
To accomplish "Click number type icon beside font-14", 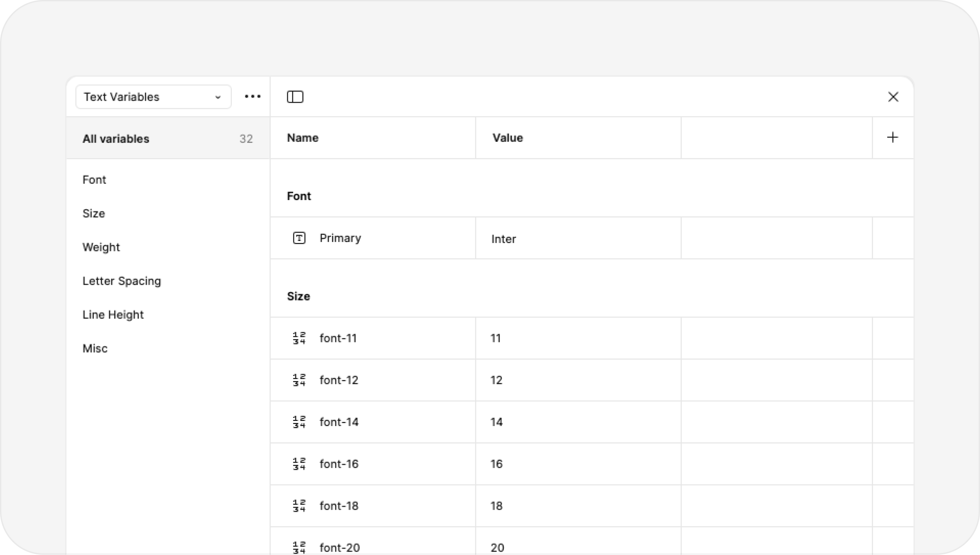I will (x=299, y=422).
